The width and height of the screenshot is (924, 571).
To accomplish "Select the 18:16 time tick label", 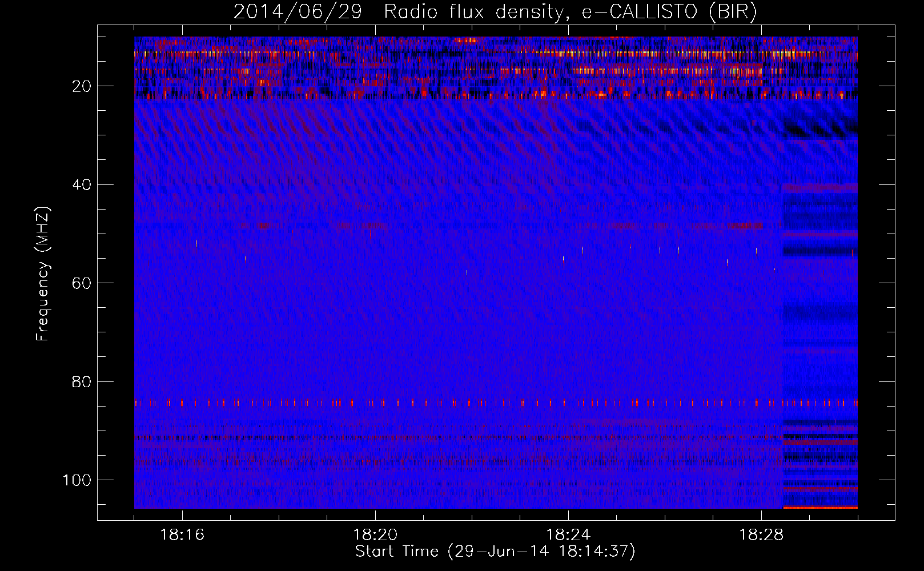I will tap(182, 535).
